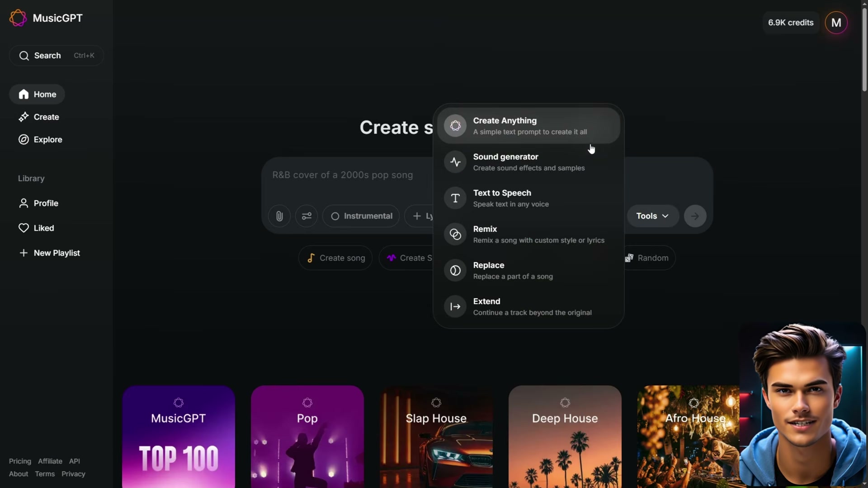Open the About link
Image resolution: width=868 pixels, height=488 pixels.
(19, 474)
